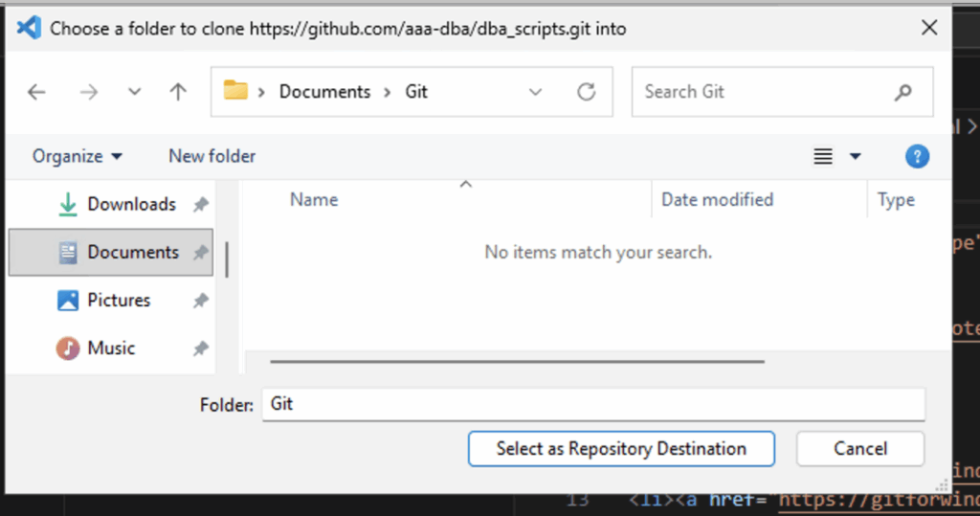Click the change view layout icon
This screenshot has width=980, height=516.
[823, 156]
